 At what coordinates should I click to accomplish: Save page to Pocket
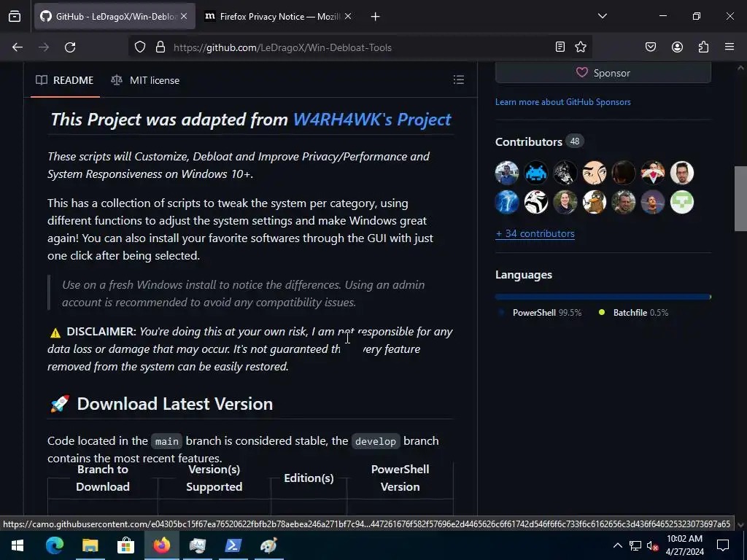pyautogui.click(x=650, y=47)
